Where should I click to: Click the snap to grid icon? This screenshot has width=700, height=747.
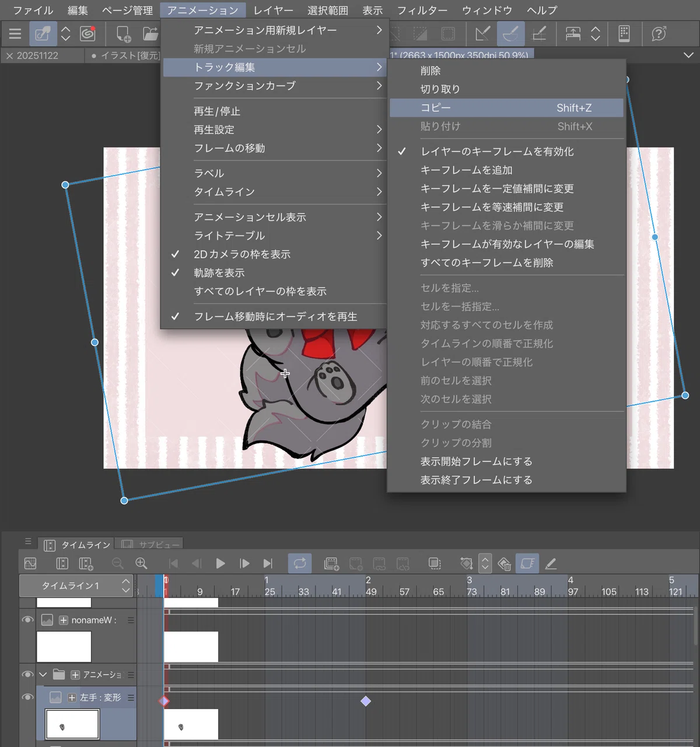click(x=539, y=34)
